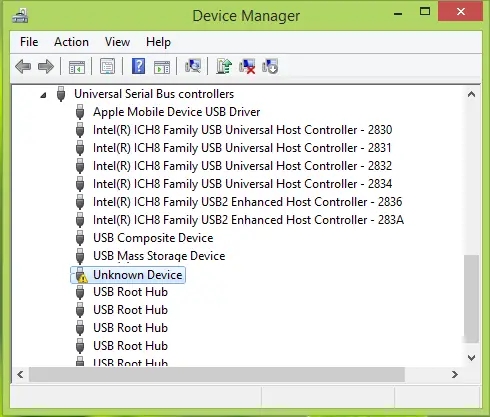Image resolution: width=490 pixels, height=417 pixels.
Task: Select the third USB Root Hub entry
Action: (130, 328)
